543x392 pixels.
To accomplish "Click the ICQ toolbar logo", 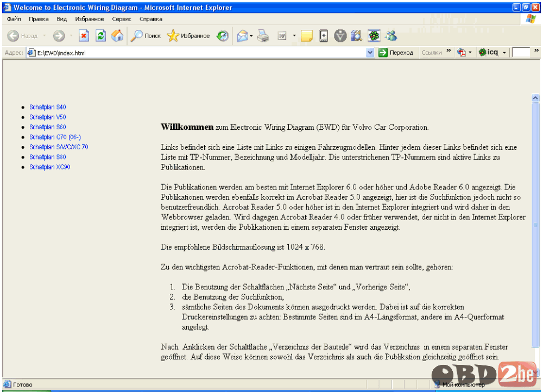I will tap(488, 52).
